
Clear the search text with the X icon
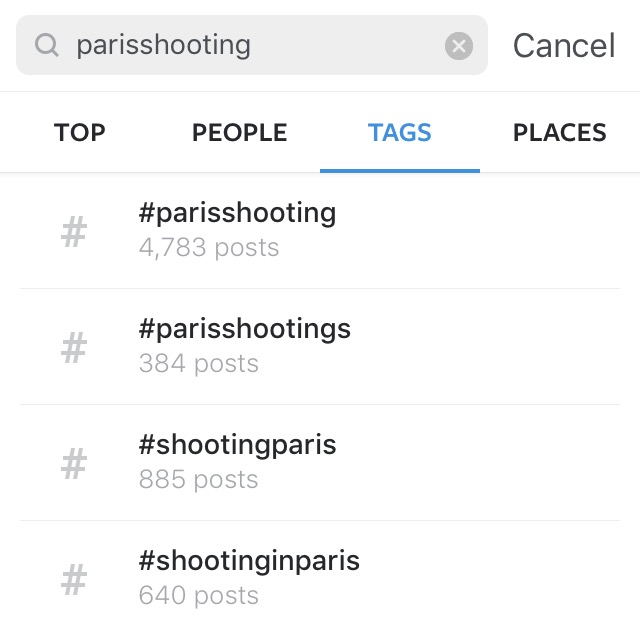(459, 45)
